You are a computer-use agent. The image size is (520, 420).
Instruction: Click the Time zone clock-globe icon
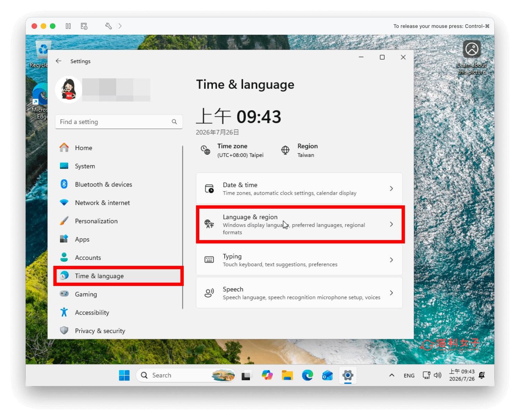(x=206, y=150)
